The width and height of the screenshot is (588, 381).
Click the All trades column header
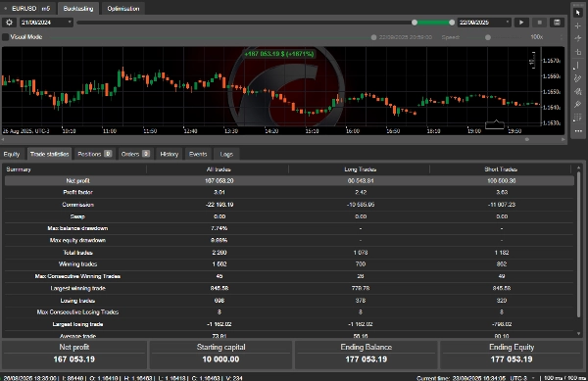(219, 169)
